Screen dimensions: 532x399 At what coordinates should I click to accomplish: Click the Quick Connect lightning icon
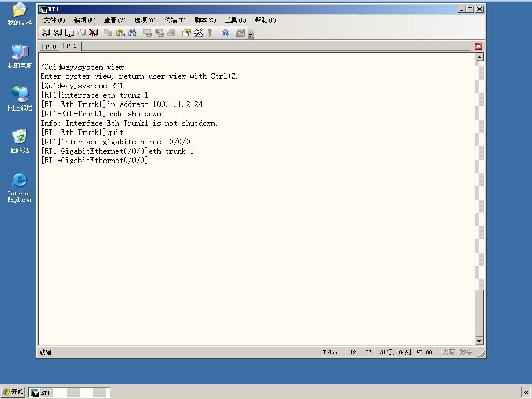point(58,33)
